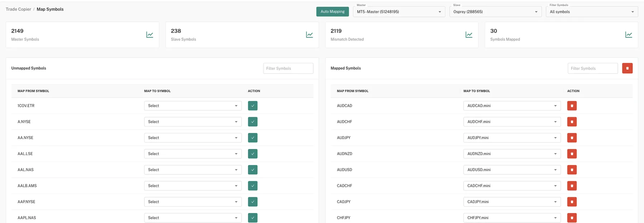This screenshot has height=223, width=644.
Task: Open Select dropdown for AA.NYSE
Action: coord(193,138)
